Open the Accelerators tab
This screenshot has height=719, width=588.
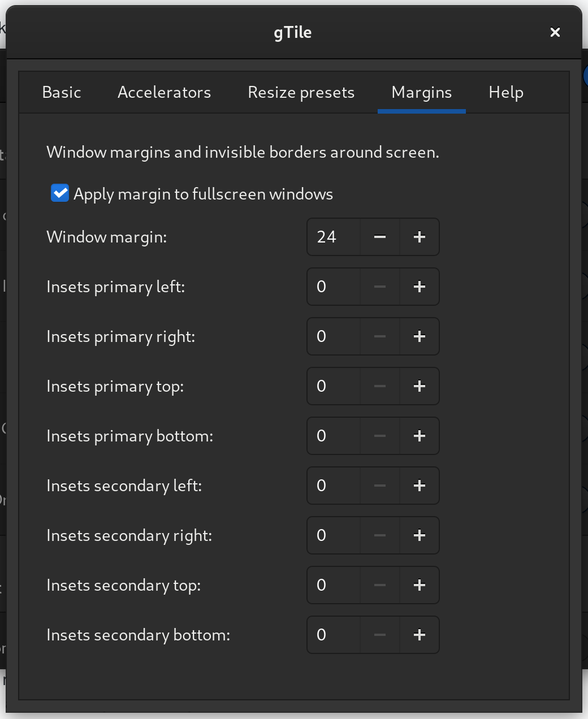(x=164, y=92)
